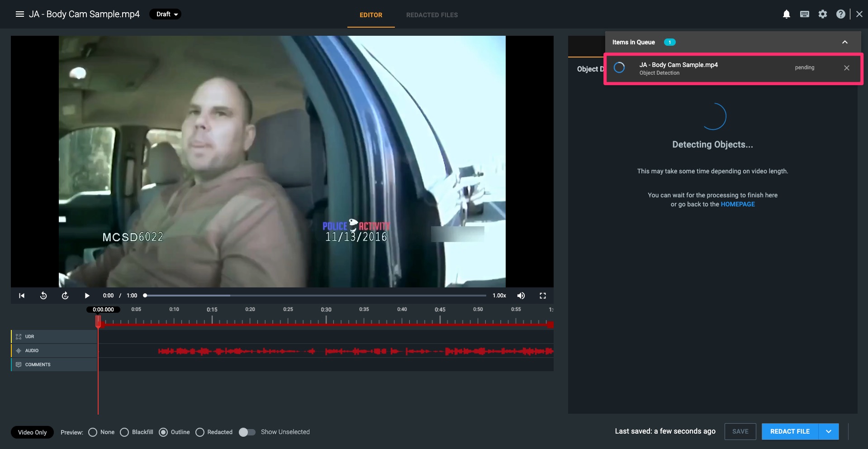The height and width of the screenshot is (449, 868).
Task: Click the notifications bell icon
Action: 786,14
